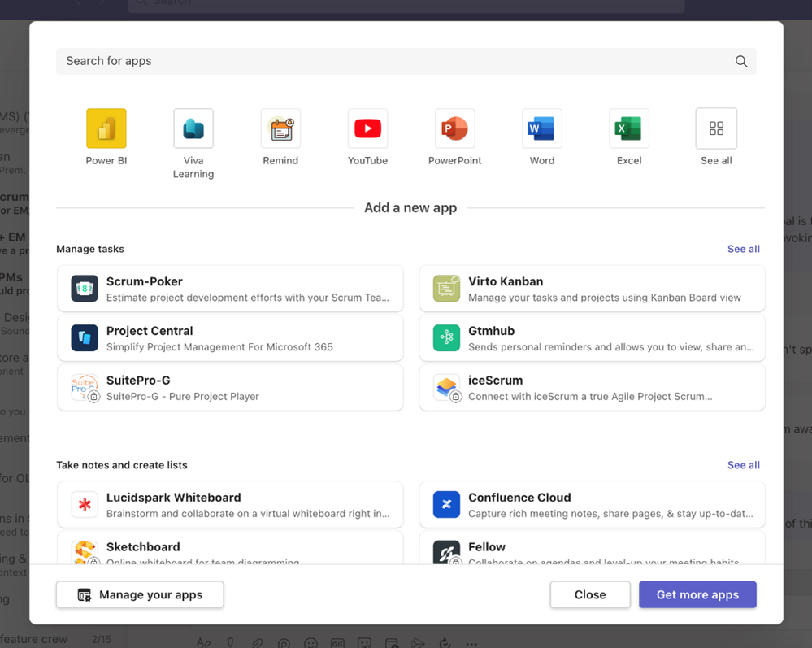Select the Lucidspark Whiteboard title text
812x648 pixels.
tap(173, 498)
